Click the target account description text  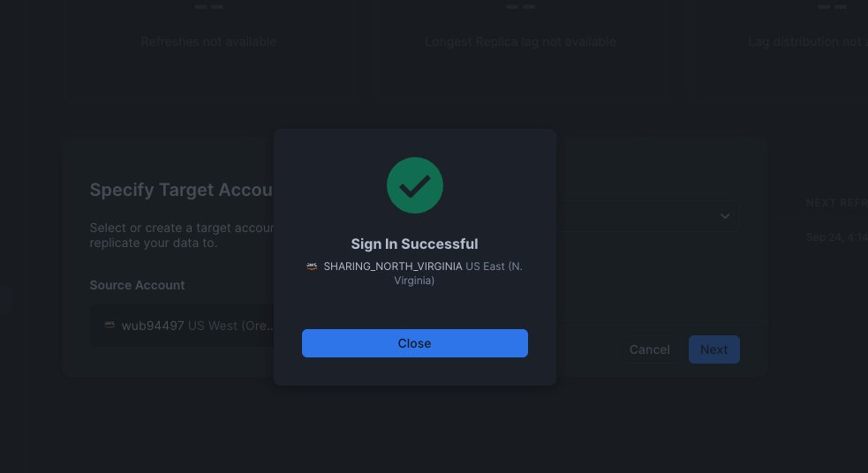coord(181,236)
